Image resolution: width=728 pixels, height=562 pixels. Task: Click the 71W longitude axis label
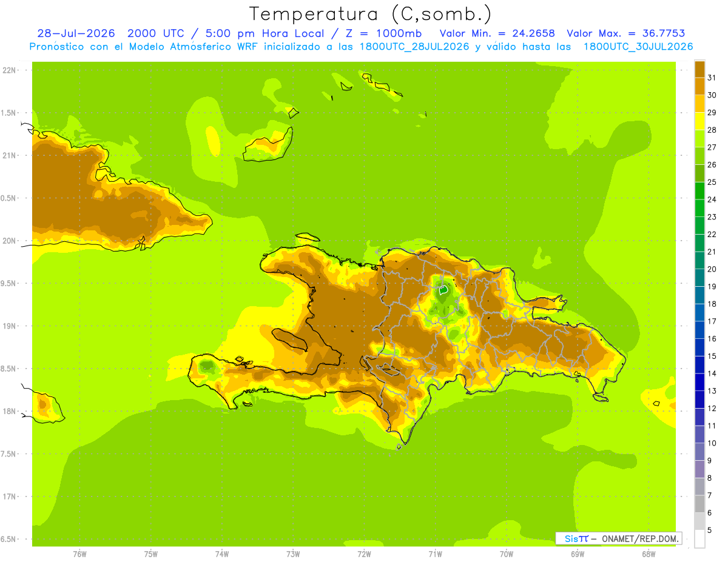click(x=435, y=554)
